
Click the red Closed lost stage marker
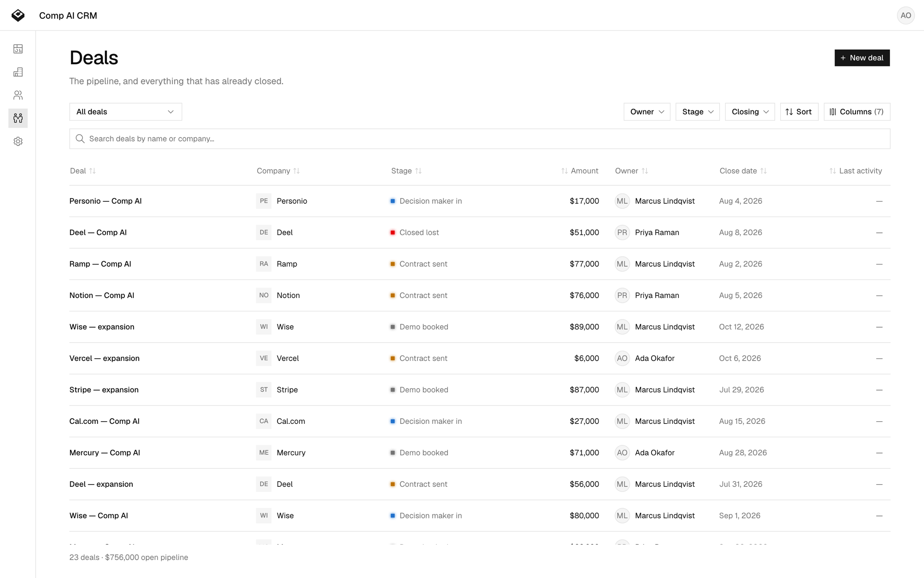coord(393,232)
